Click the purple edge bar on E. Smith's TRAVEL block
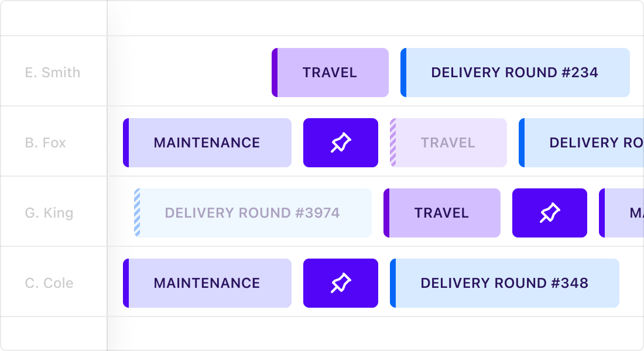Screen dimensions: 644x351 (275, 73)
